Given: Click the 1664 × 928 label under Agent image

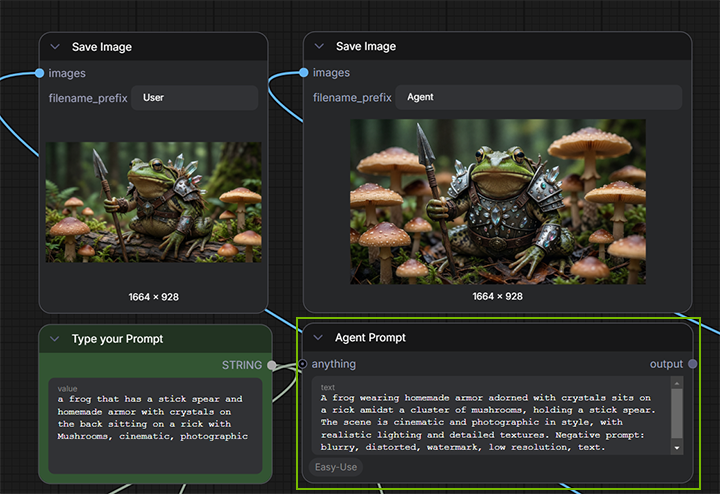Looking at the screenshot, I should [498, 296].
